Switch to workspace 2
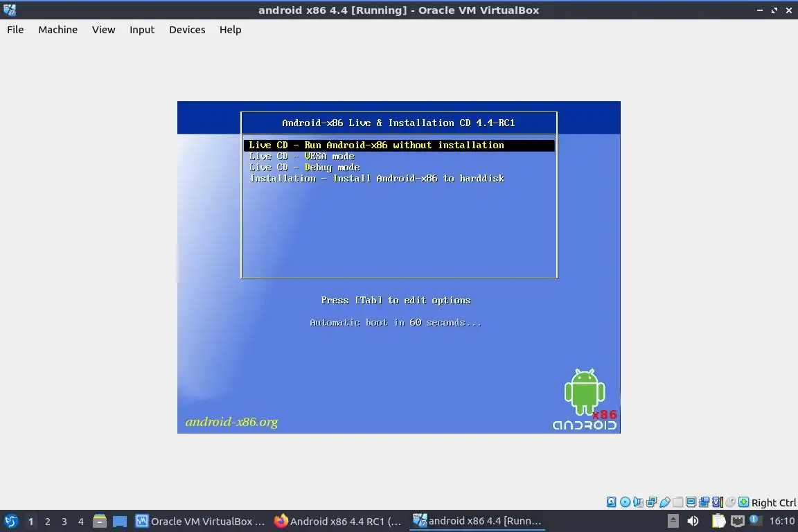 [x=47, y=522]
